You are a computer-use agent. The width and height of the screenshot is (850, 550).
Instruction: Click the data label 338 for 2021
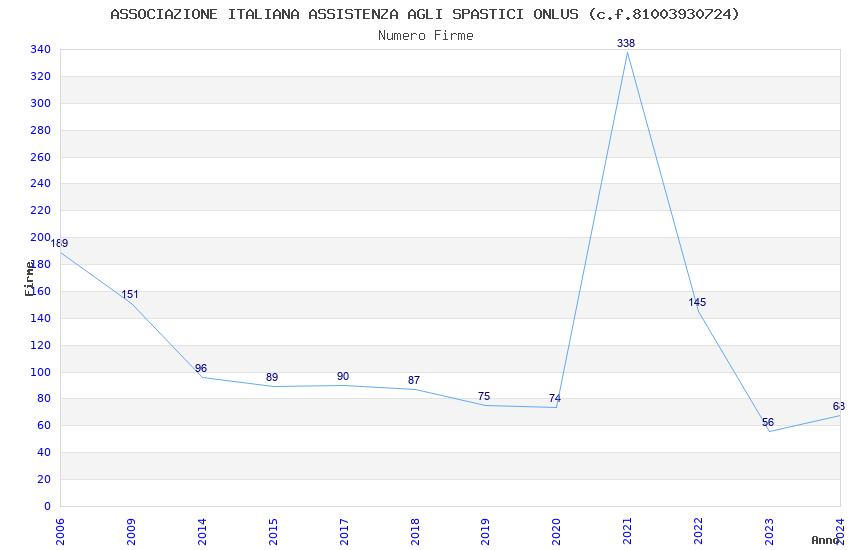(626, 43)
